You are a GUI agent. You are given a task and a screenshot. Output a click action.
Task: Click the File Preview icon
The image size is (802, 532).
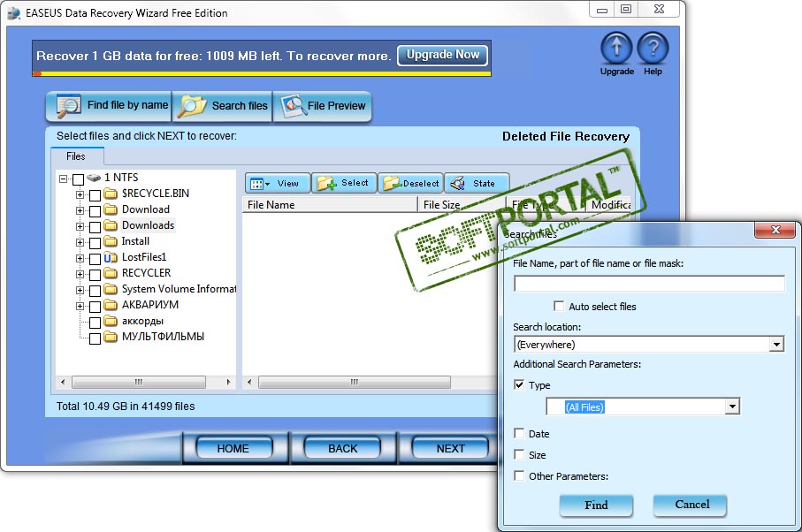293,106
